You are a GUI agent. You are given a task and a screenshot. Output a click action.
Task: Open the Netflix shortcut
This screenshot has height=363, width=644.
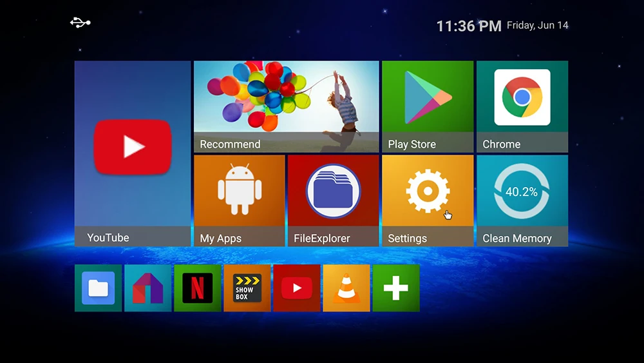[198, 288]
